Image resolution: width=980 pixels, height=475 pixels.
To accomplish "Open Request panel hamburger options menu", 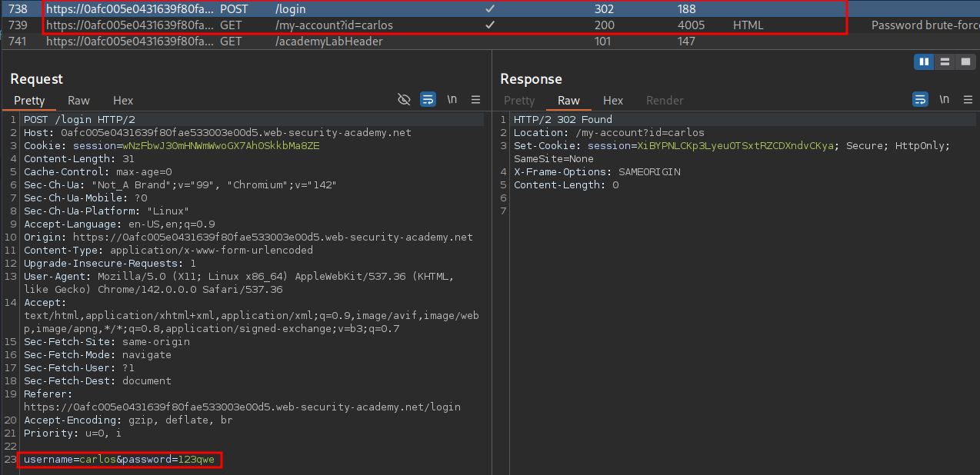I will pyautogui.click(x=475, y=100).
